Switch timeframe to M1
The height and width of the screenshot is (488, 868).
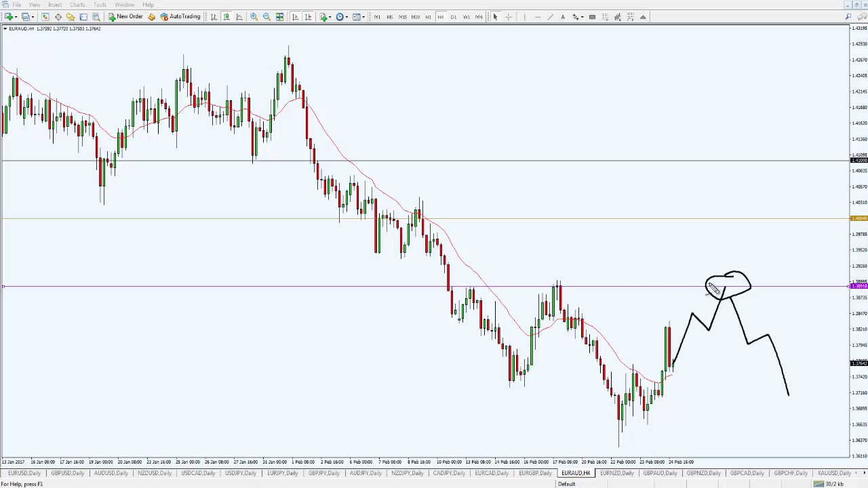377,17
